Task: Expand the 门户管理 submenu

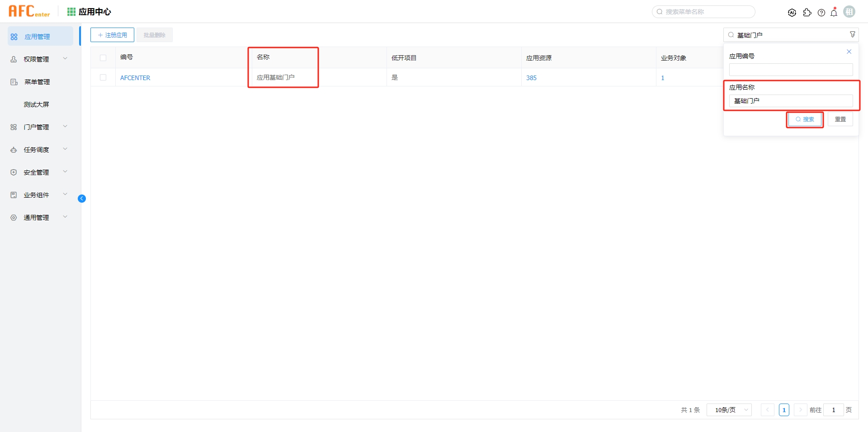Action: (40, 127)
